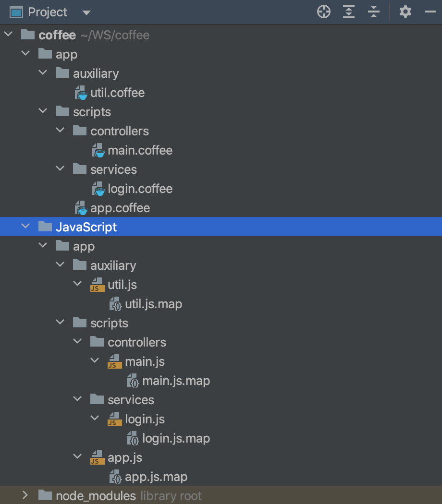Click the Select Opened File crosshair icon
Viewport: 442px width, 504px height.
point(323,12)
